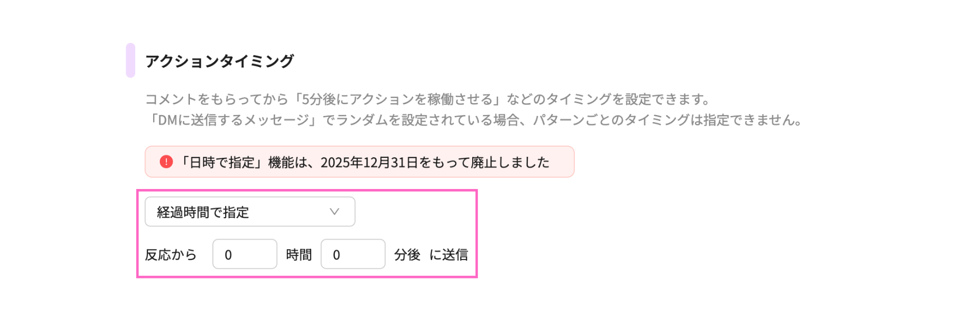This screenshot has width=980, height=327.
Task: Click the 「5分後にアクションを稼働させる」 quoted text
Action: [397, 99]
